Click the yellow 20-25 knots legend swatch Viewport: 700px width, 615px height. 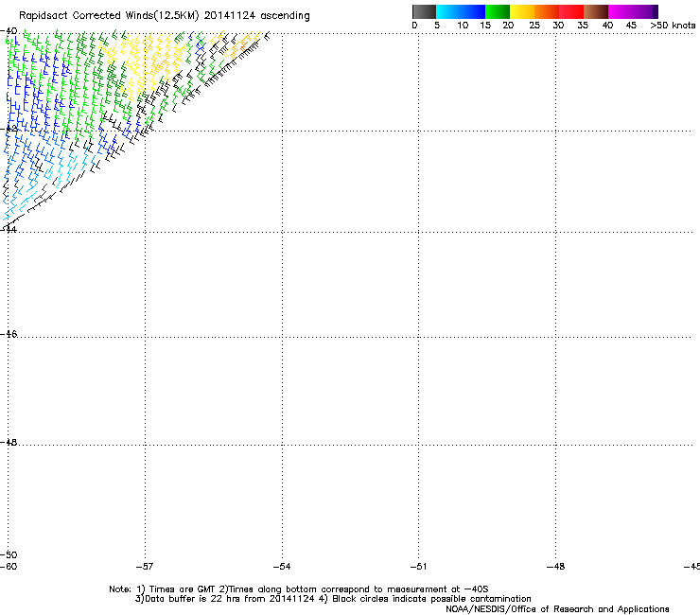click(x=522, y=11)
